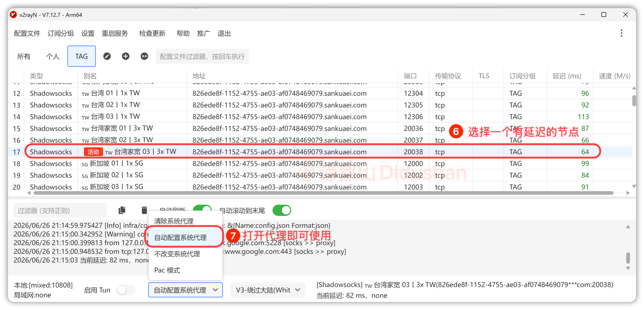Image resolution: width=644 pixels, height=310 pixels.
Task: Click the 本地:[mixed:10808] status text
Action: coord(43,285)
